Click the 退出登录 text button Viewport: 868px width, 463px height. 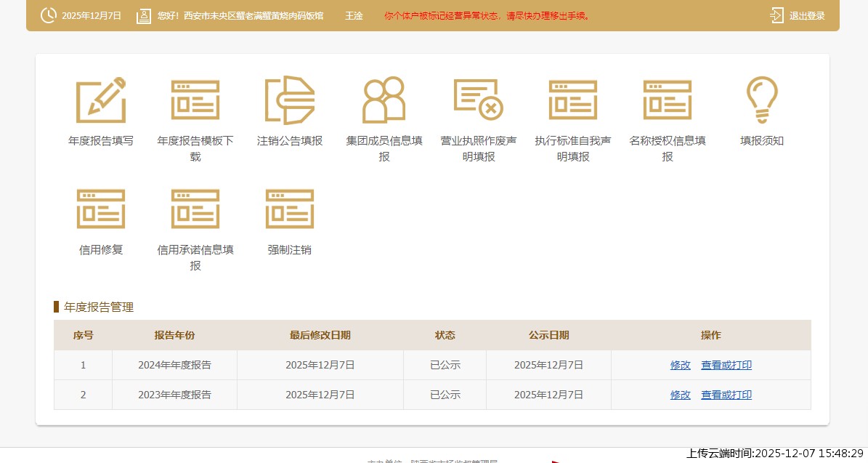(x=807, y=16)
